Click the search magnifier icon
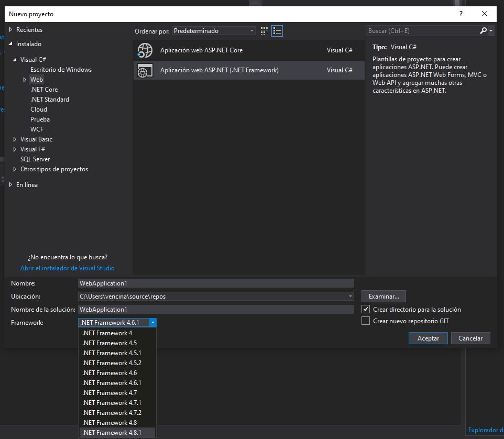The height and width of the screenshot is (439, 504). point(483,30)
